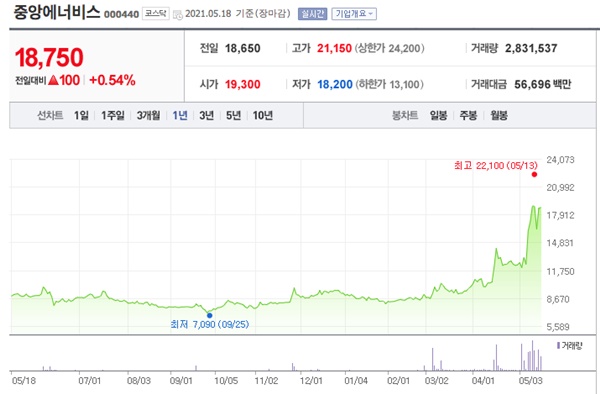
Task: Click the trading volume 2,831,537
Action: click(531, 48)
